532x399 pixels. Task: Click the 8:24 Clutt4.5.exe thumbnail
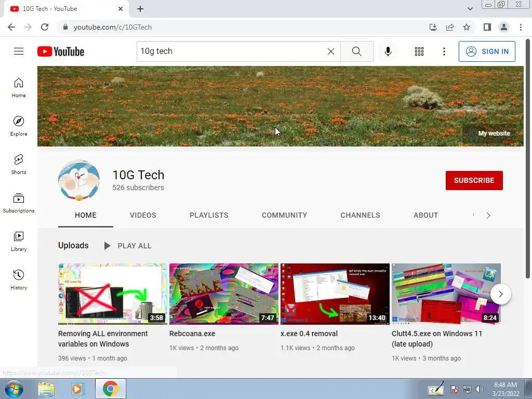pos(446,294)
